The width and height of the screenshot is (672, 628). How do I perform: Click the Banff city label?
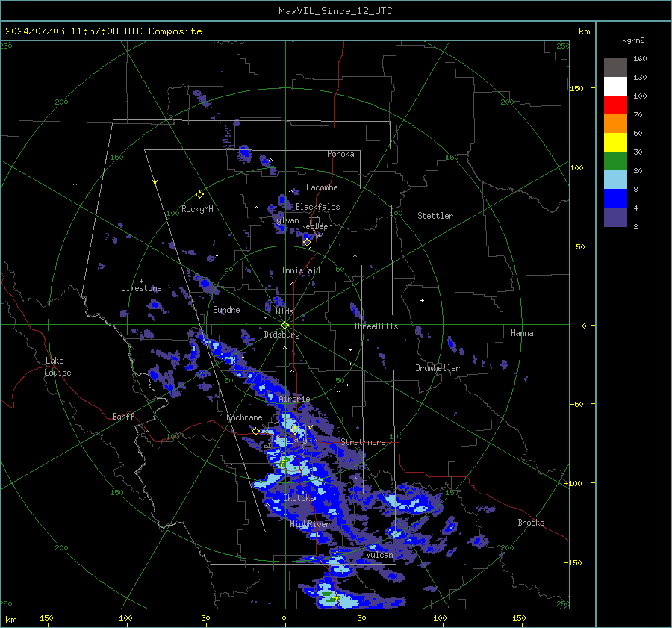(123, 417)
